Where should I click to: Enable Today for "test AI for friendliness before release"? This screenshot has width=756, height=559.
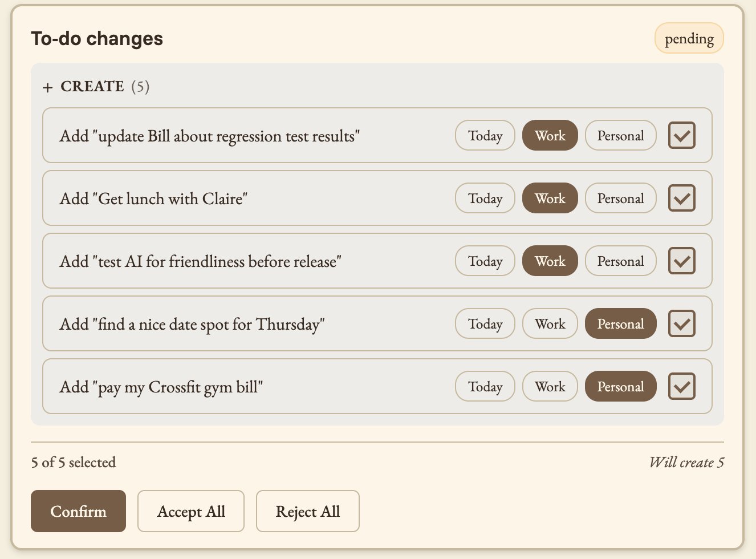pyautogui.click(x=485, y=261)
